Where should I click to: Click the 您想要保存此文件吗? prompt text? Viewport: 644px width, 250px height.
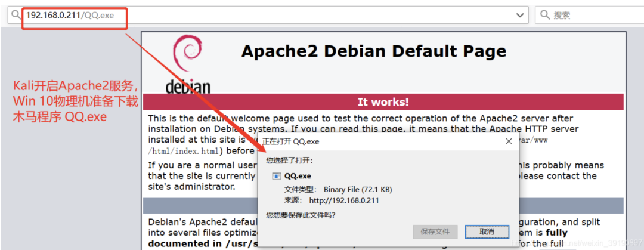tap(301, 215)
